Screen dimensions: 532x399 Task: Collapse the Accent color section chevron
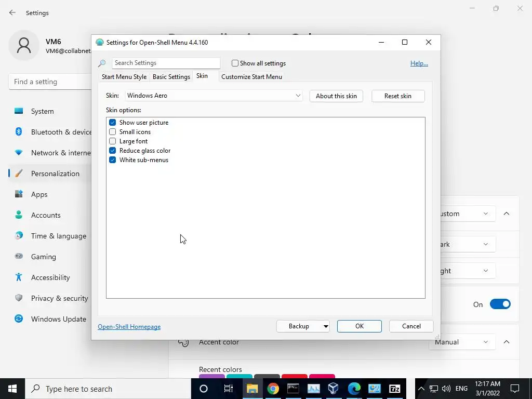pyautogui.click(x=506, y=342)
